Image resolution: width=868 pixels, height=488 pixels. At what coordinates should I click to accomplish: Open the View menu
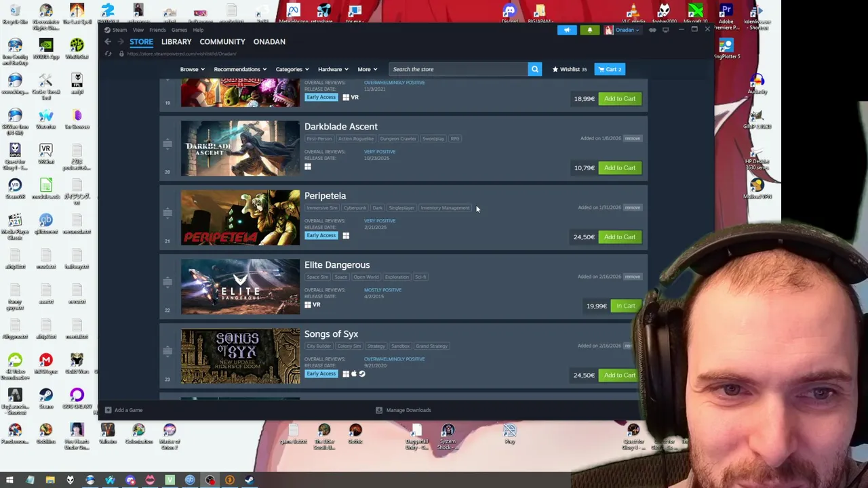pyautogui.click(x=138, y=30)
